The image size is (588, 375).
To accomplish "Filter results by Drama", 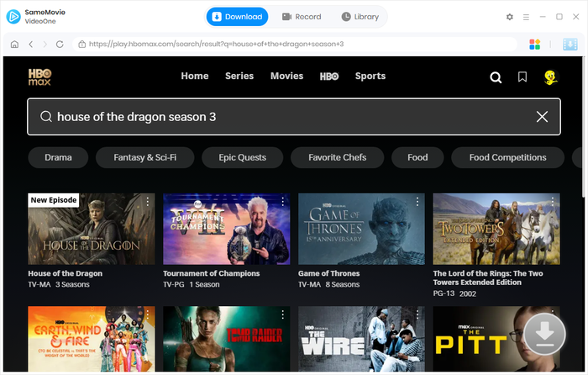I will click(58, 158).
